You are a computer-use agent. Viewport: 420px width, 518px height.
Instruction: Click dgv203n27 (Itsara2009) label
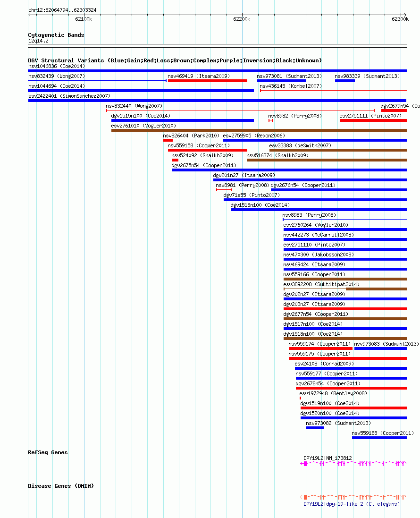314,304
